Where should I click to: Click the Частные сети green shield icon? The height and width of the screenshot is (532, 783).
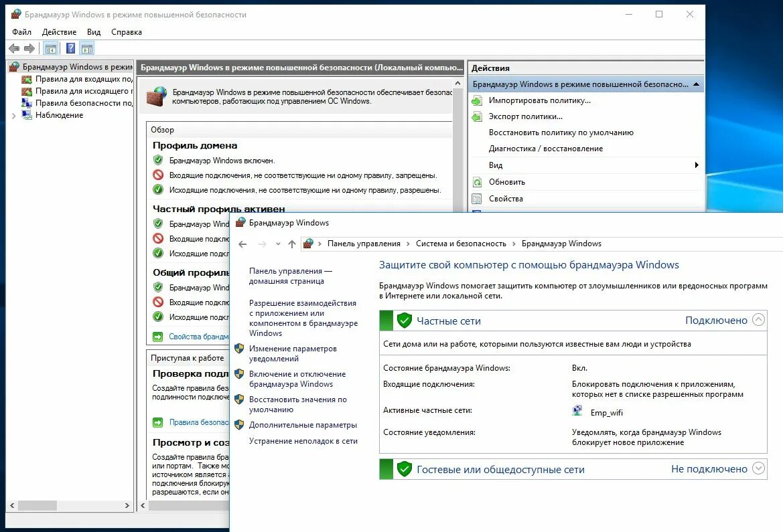tap(404, 321)
